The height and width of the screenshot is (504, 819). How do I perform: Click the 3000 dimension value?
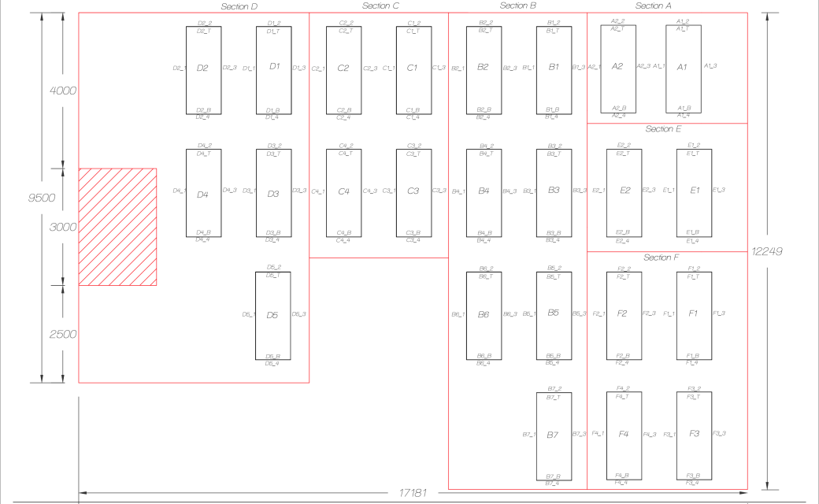tap(62, 227)
